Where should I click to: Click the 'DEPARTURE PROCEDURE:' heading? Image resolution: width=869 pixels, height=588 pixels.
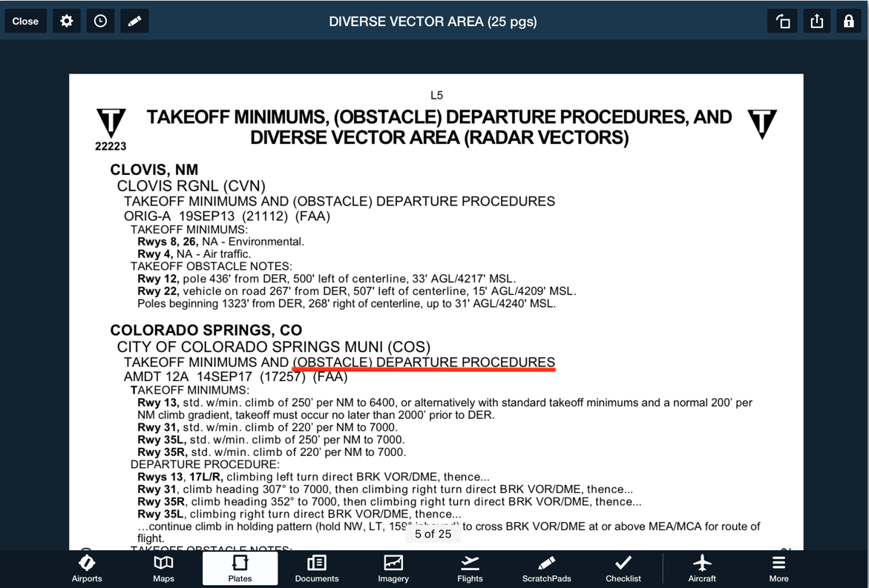[205, 464]
